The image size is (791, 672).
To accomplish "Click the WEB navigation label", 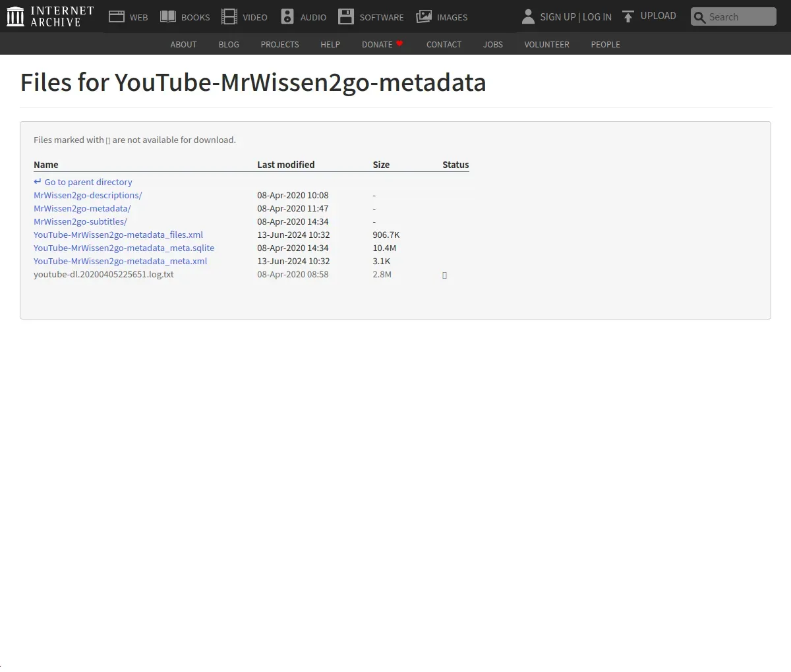I will point(138,17).
